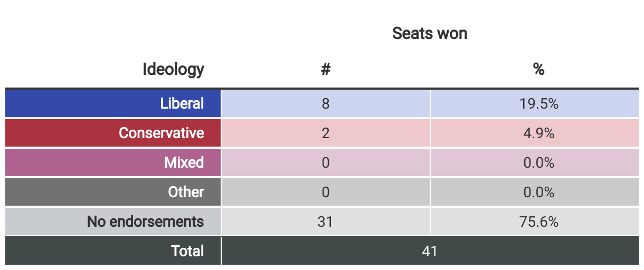644x270 pixels.
Task: Select the seat count in the Other row
Action: tap(326, 192)
